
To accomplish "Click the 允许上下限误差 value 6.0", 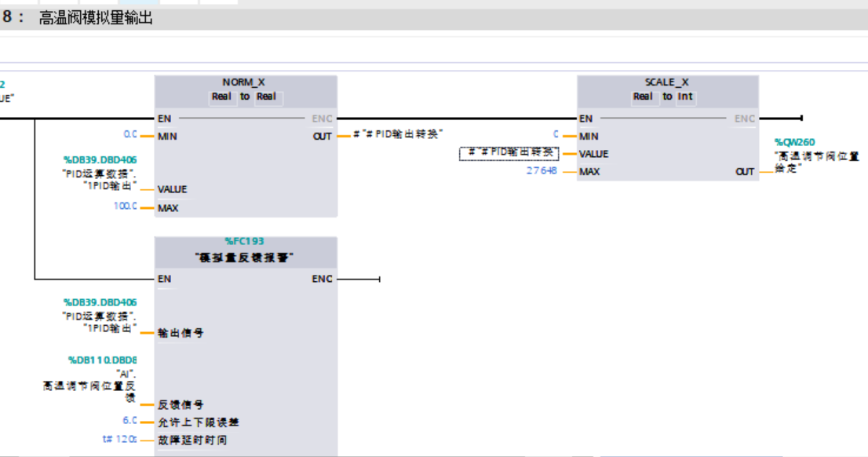I will pyautogui.click(x=129, y=421).
